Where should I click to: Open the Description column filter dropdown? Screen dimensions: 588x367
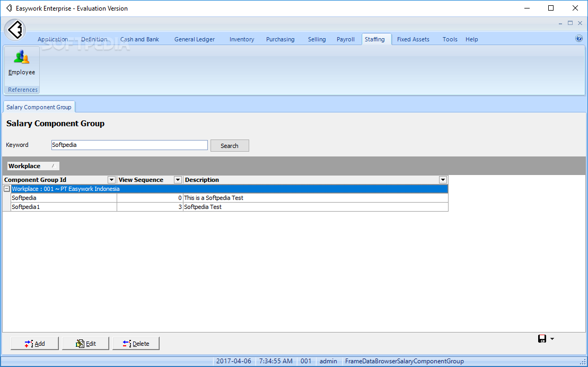pos(443,180)
